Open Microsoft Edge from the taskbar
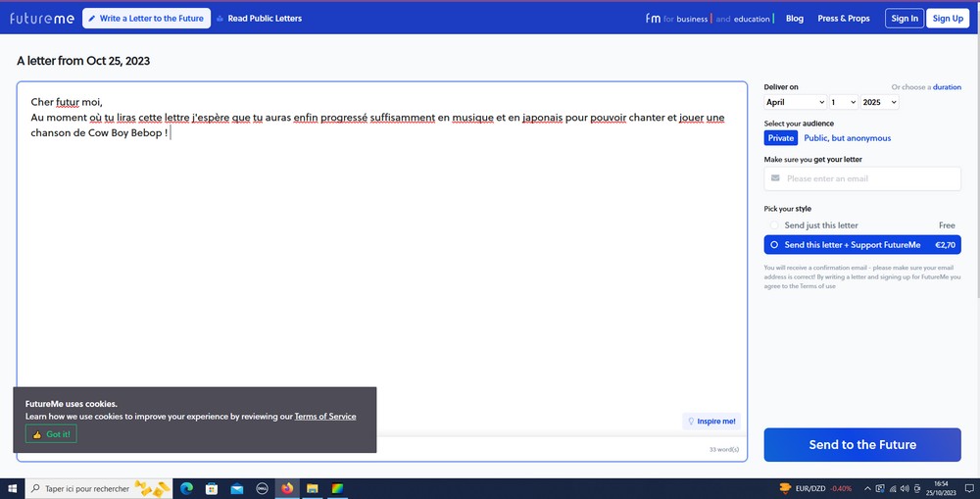Image resolution: width=980 pixels, height=499 pixels. [x=186, y=488]
